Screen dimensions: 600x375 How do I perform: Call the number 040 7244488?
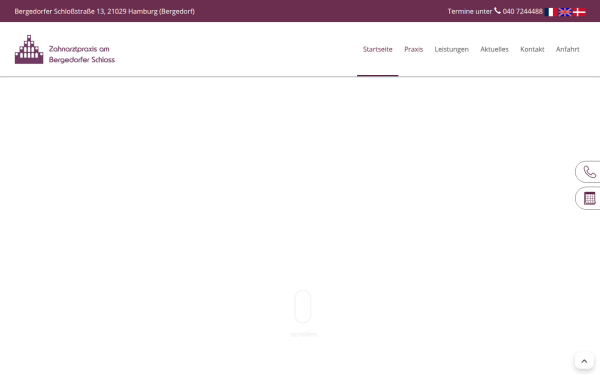pyautogui.click(x=522, y=11)
